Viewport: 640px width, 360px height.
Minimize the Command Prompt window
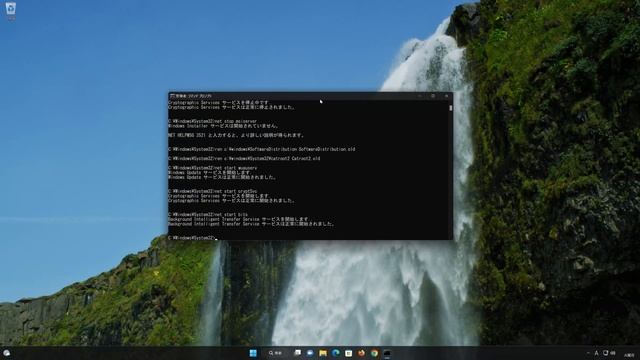click(420, 96)
